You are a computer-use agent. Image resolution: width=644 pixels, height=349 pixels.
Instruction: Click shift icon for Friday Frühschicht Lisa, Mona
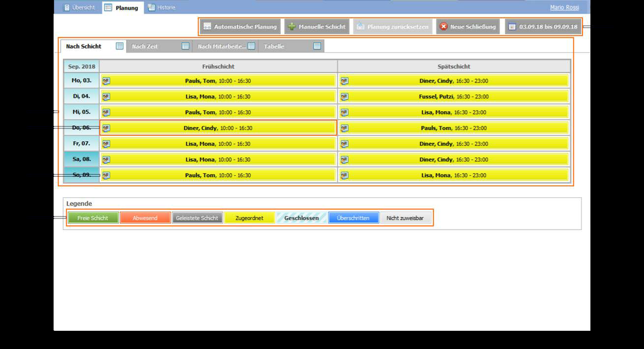pyautogui.click(x=106, y=144)
